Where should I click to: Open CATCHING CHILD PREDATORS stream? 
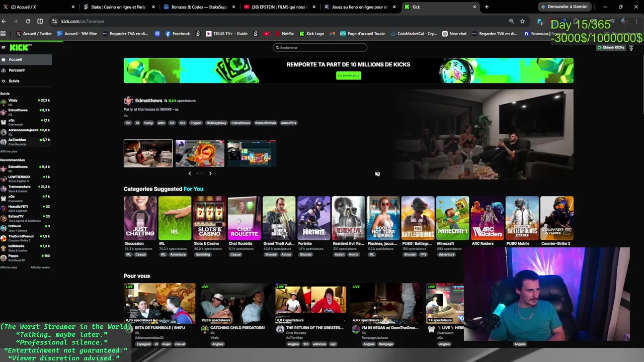click(235, 303)
